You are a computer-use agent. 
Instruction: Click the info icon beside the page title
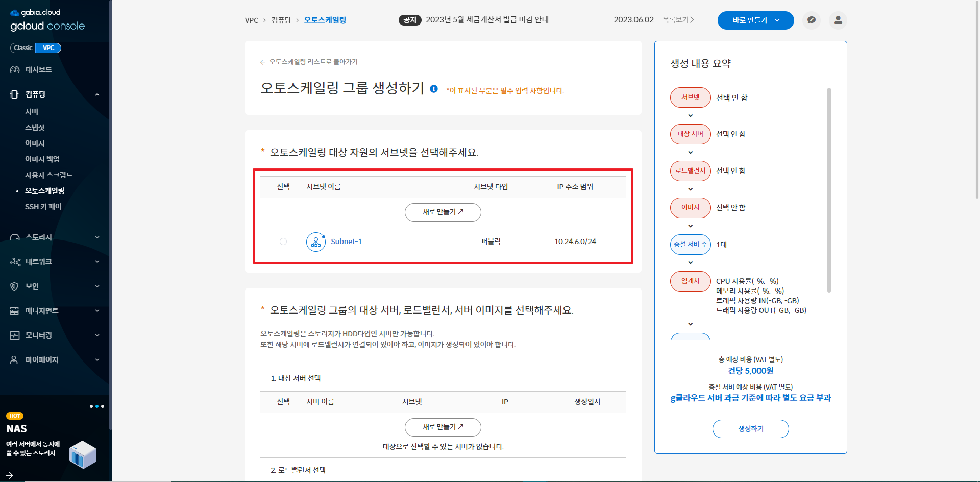434,89
